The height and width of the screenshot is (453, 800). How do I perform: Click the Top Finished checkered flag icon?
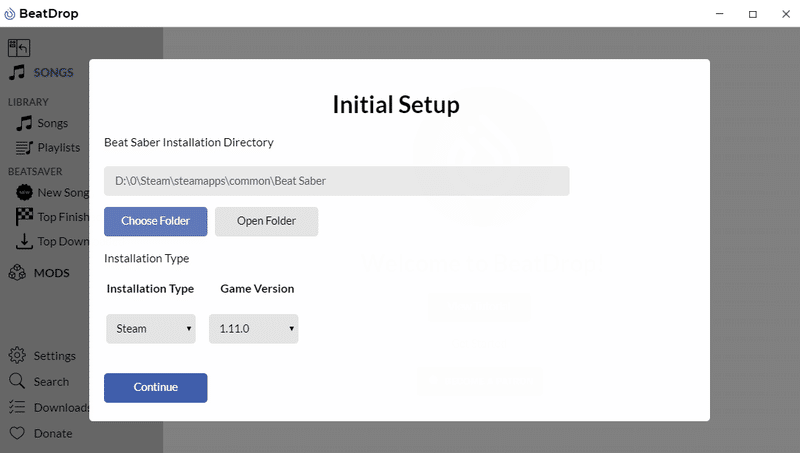[24, 217]
